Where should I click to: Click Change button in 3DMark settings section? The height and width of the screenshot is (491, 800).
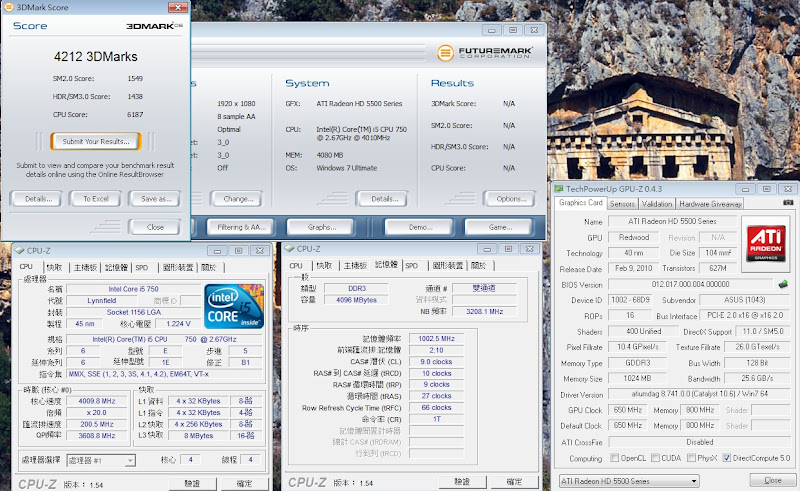pos(237,199)
